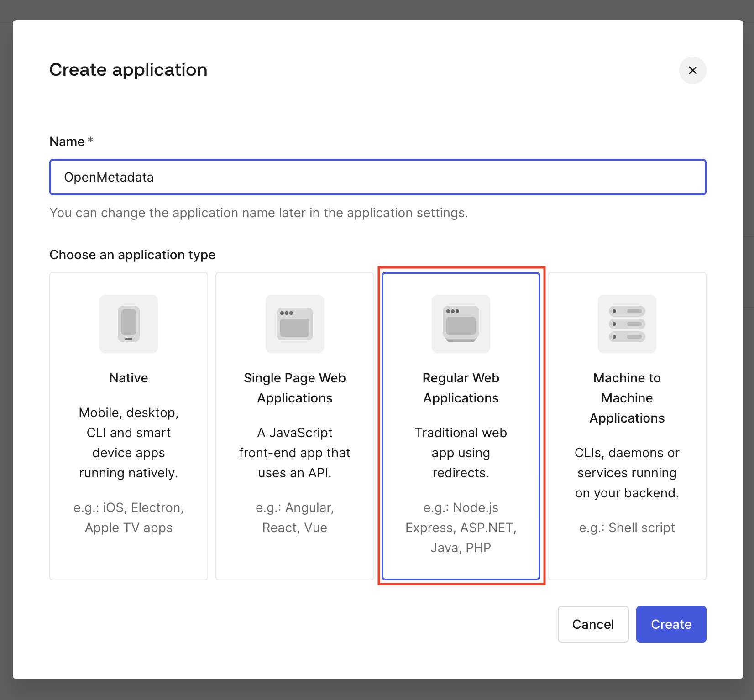754x700 pixels.
Task: Click the Choose an application type heading
Action: coord(132,255)
